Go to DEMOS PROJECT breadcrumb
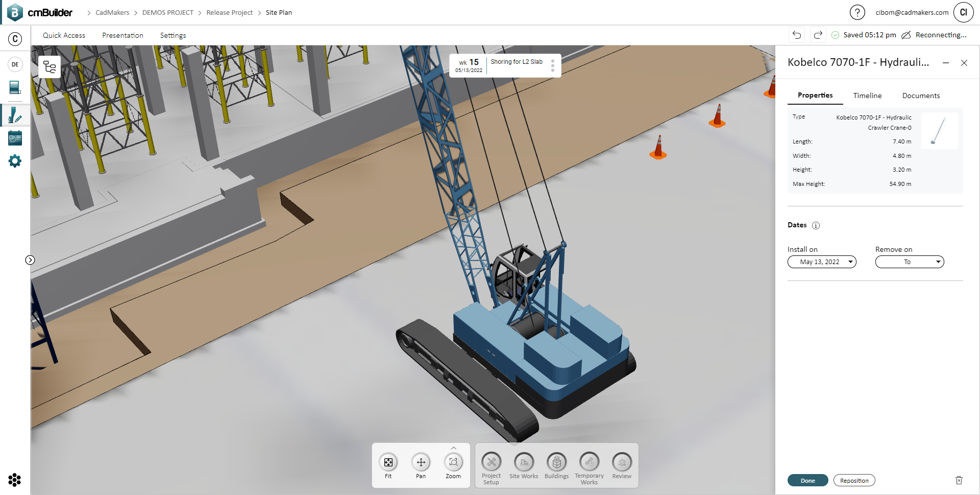Image resolution: width=980 pixels, height=495 pixels. point(168,12)
